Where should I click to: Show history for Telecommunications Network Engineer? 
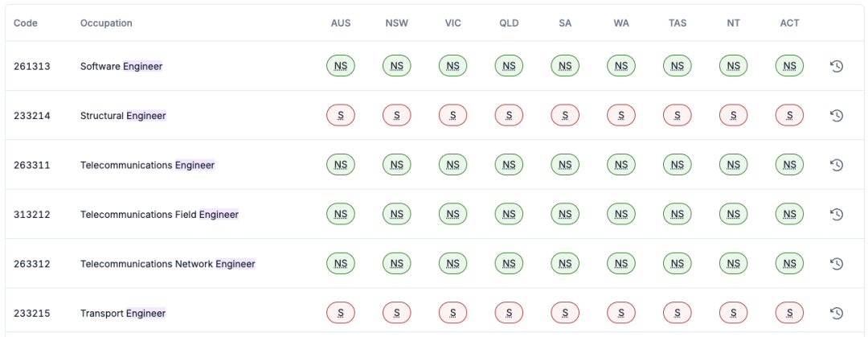click(836, 264)
